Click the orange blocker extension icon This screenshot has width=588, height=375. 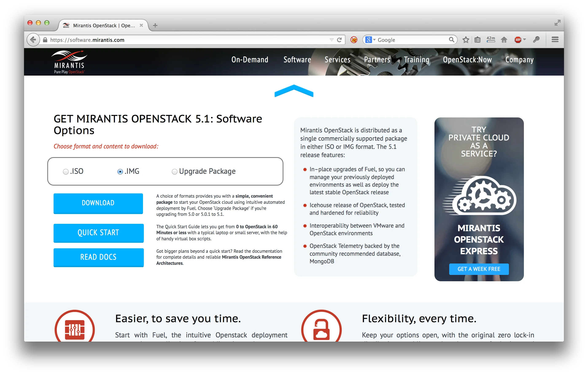pos(354,40)
